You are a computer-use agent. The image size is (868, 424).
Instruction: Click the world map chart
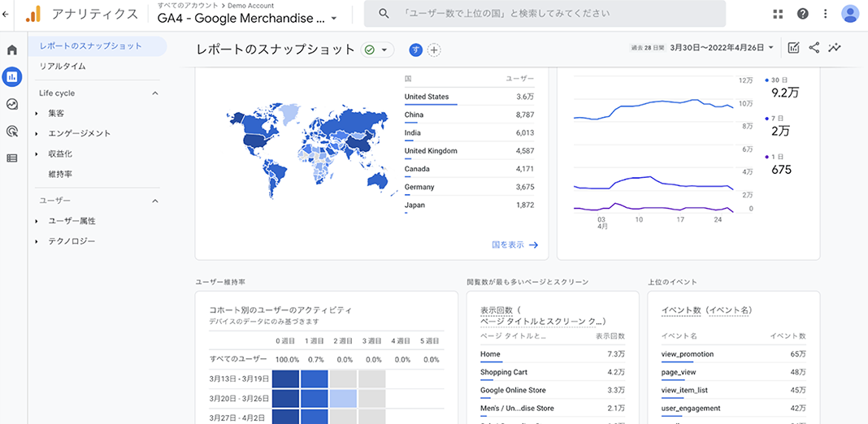(311, 151)
